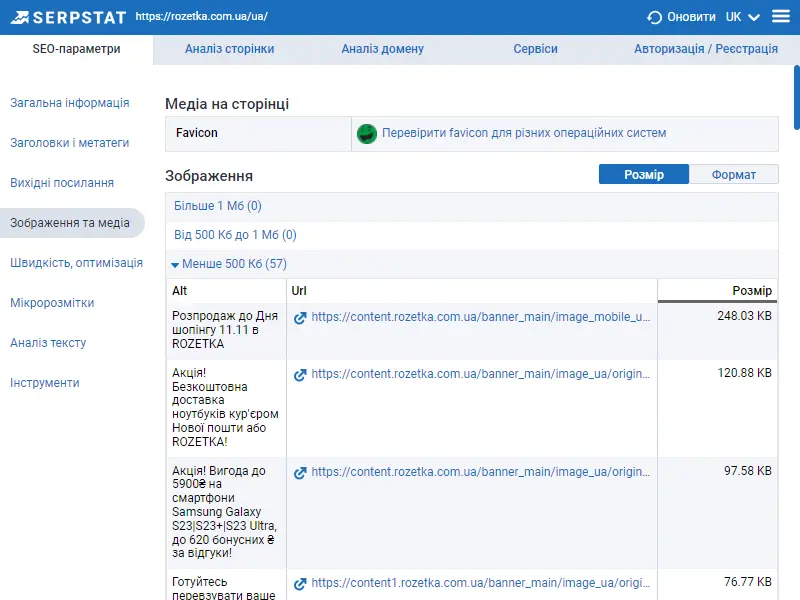Click the rozetka.com.ua URL in header
This screenshot has width=800, height=600.
(x=202, y=16)
